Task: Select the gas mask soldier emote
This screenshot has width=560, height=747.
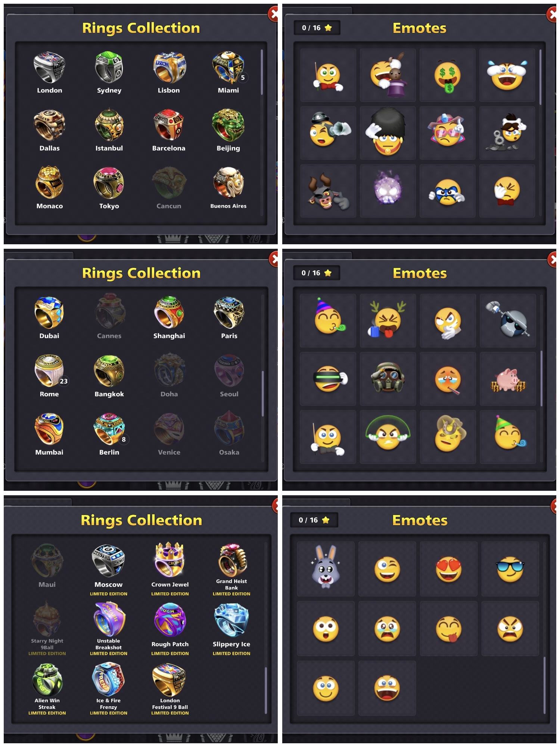Action: coord(388,379)
